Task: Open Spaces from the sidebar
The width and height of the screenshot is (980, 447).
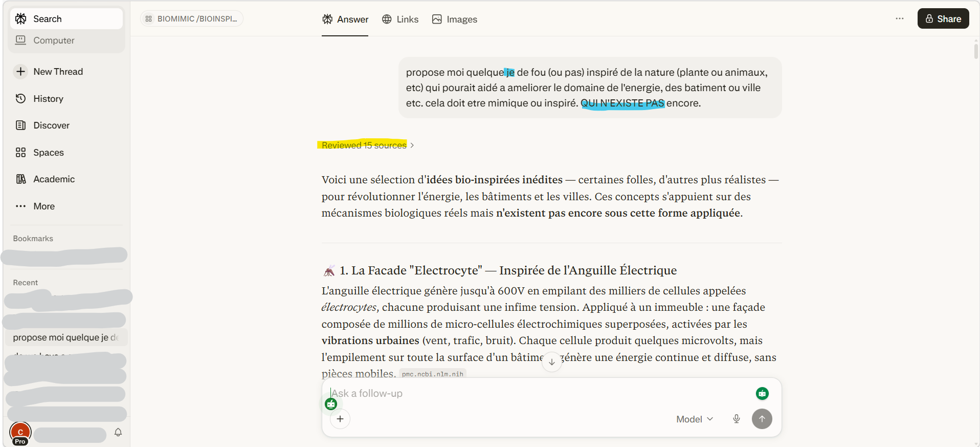Action: pyautogui.click(x=48, y=153)
